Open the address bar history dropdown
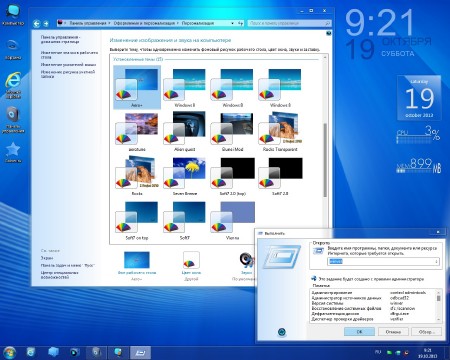 click(x=232, y=23)
